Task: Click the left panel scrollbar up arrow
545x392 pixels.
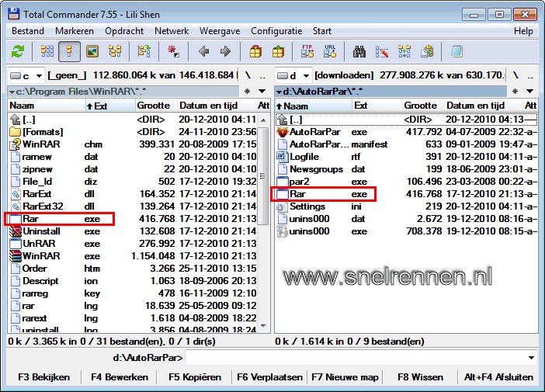Action: (x=263, y=120)
